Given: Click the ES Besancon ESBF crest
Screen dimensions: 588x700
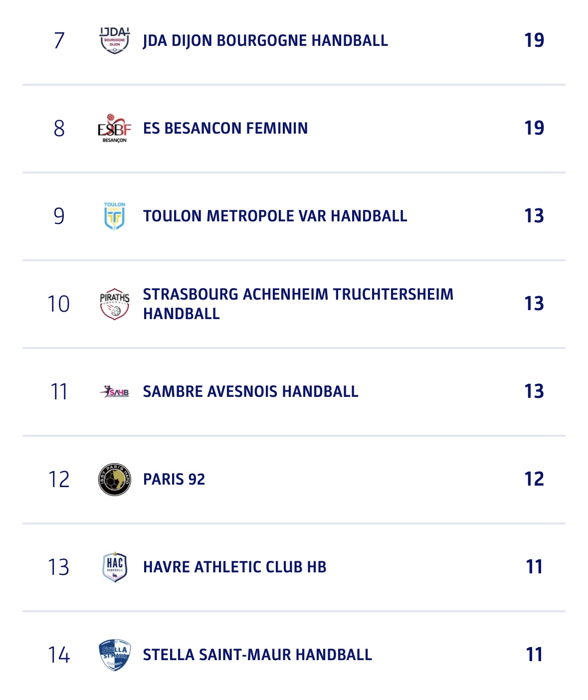Looking at the screenshot, I should [115, 129].
